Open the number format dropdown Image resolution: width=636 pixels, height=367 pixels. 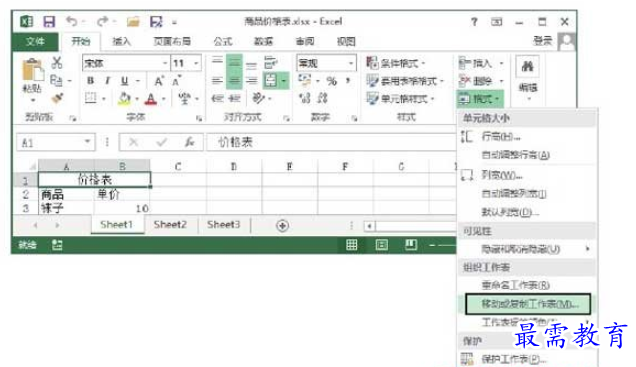(x=351, y=63)
